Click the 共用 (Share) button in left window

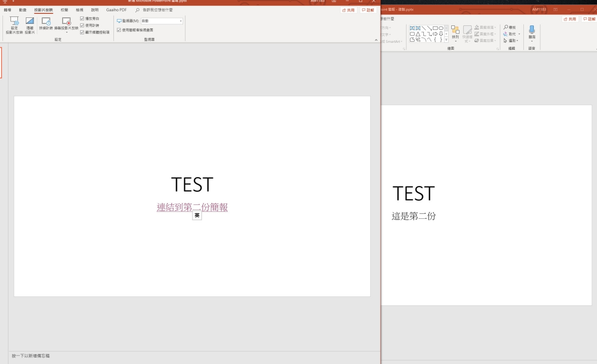coord(348,10)
